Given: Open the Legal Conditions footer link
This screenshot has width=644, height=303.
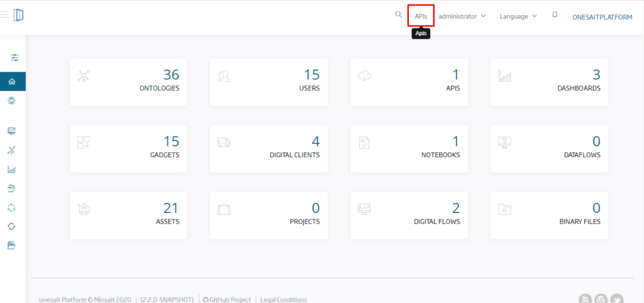Looking at the screenshot, I should coord(284,300).
